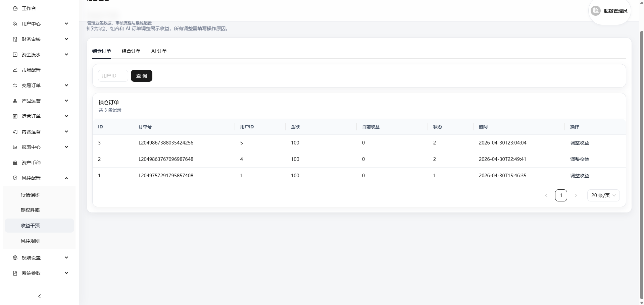The height and width of the screenshot is (305, 644).
Task: Click the 查询 search button
Action: pos(142,76)
